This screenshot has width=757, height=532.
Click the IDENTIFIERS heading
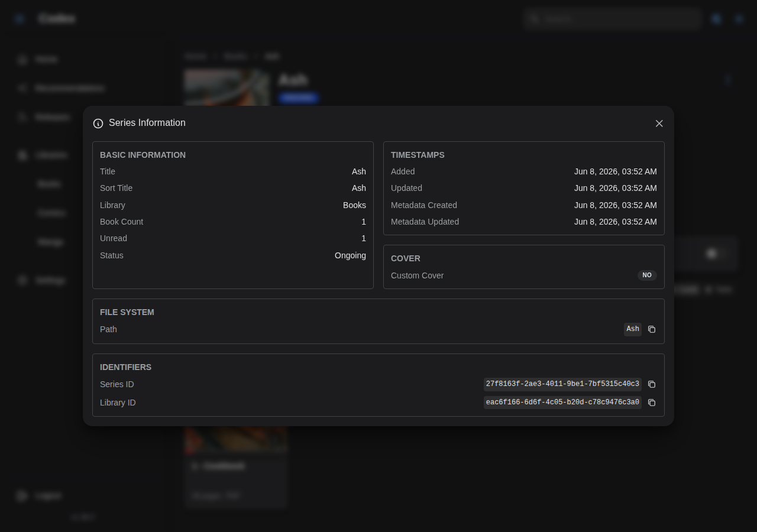click(x=125, y=367)
